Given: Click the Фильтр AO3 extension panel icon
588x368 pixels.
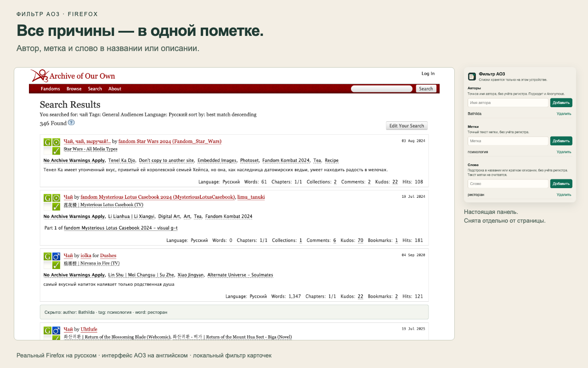Looking at the screenshot, I should (x=472, y=76).
